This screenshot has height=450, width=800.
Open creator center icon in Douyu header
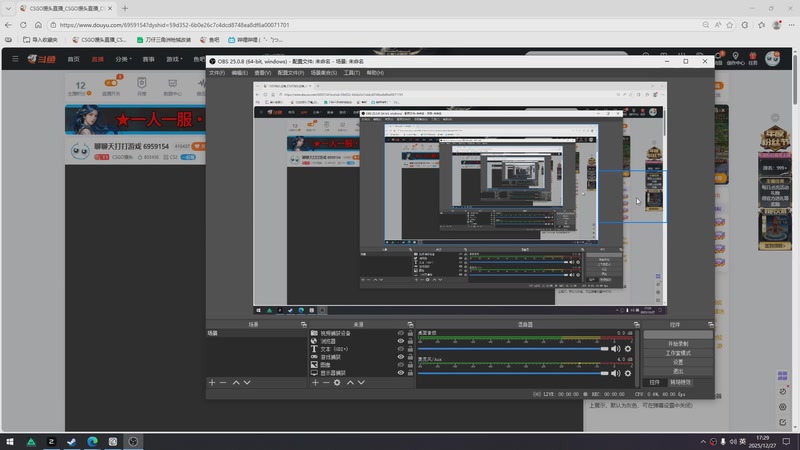[x=735, y=58]
